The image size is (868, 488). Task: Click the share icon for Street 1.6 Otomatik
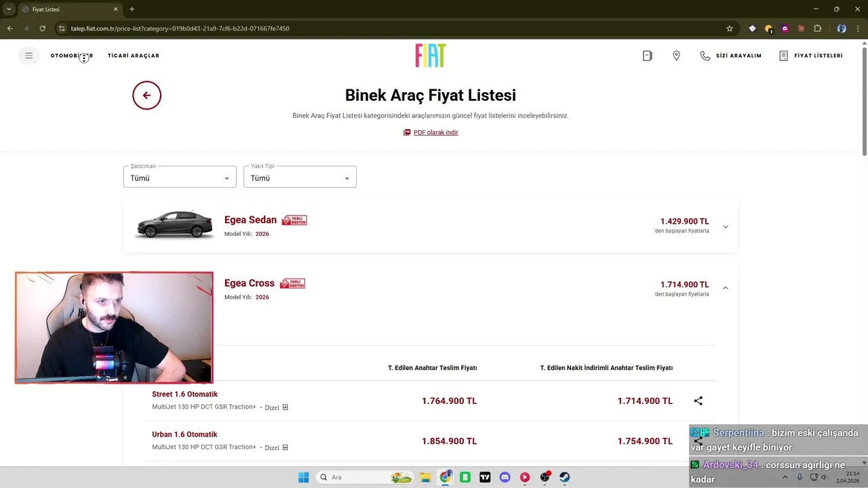698,401
